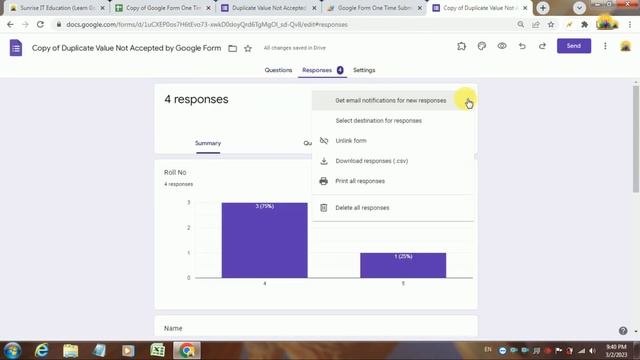This screenshot has width=640, height=360.
Task: Click the page vertical scrollbar
Action: point(636,139)
